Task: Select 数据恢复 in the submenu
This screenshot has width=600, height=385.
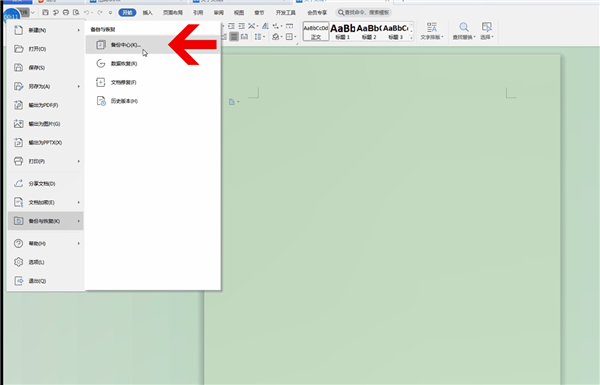Action: click(x=152, y=64)
